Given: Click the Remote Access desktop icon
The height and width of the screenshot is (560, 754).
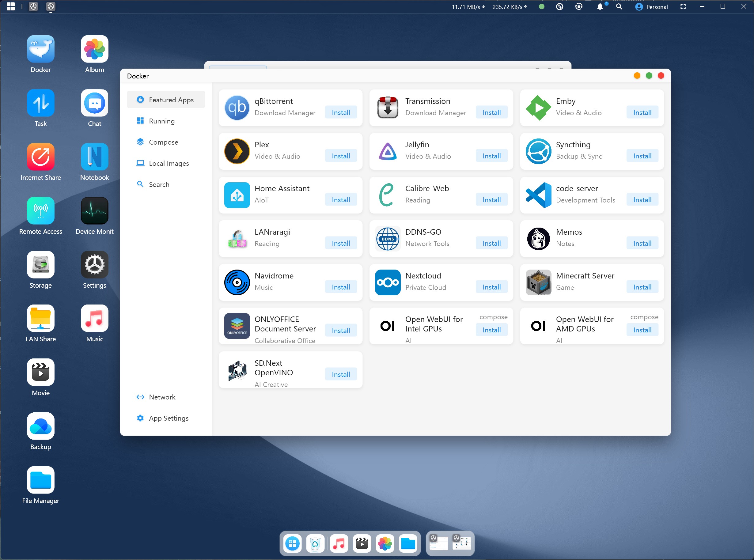Looking at the screenshot, I should click(41, 211).
